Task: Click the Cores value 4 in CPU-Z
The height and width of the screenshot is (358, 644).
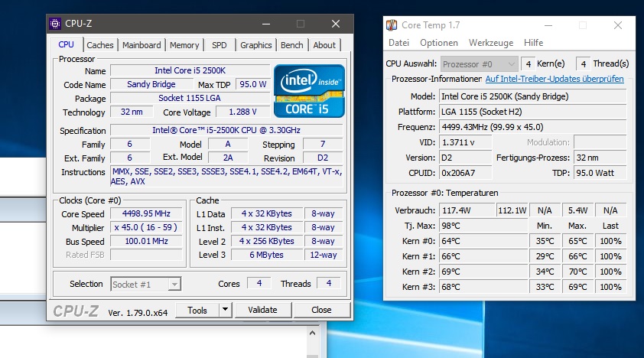Action: click(x=259, y=283)
